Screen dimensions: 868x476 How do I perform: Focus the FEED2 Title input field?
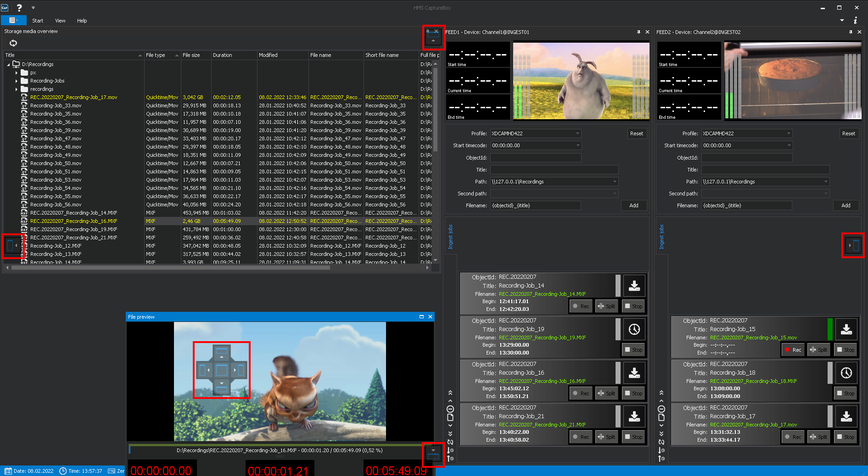click(766, 170)
